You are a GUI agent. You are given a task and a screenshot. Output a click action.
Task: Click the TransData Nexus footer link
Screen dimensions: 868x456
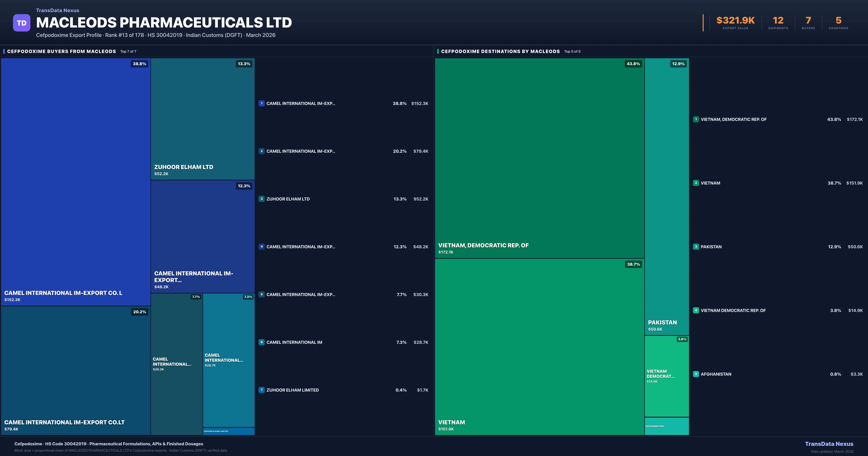829,444
